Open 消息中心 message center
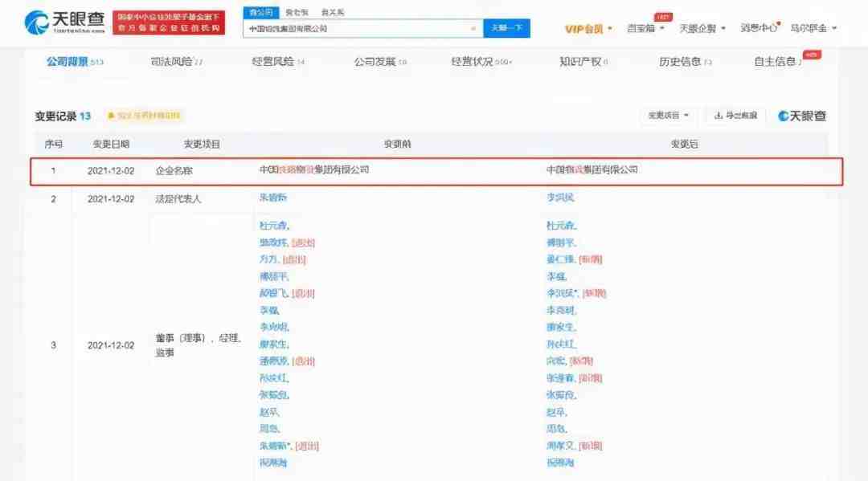The width and height of the screenshot is (868, 481). coord(760,28)
